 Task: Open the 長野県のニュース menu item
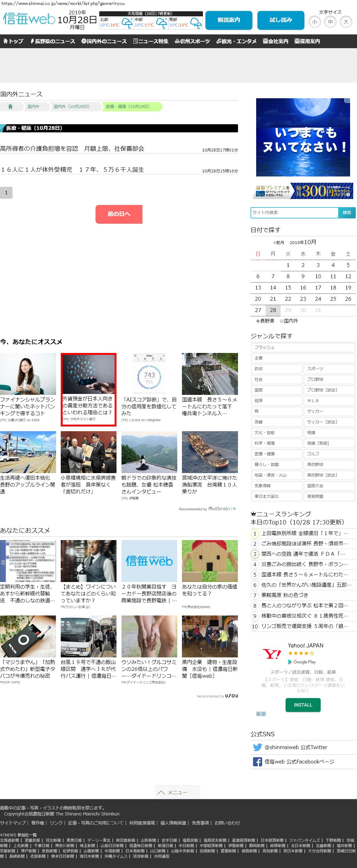[x=52, y=41]
